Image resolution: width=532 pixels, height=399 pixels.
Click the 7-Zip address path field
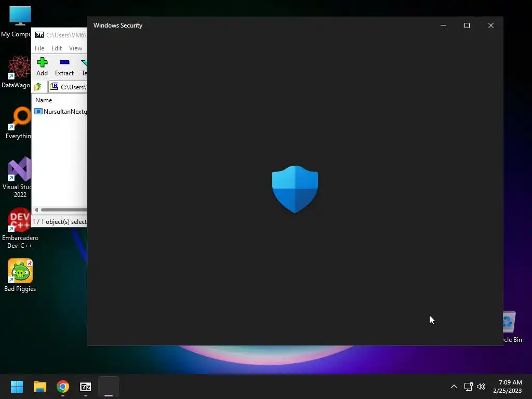pos(68,87)
